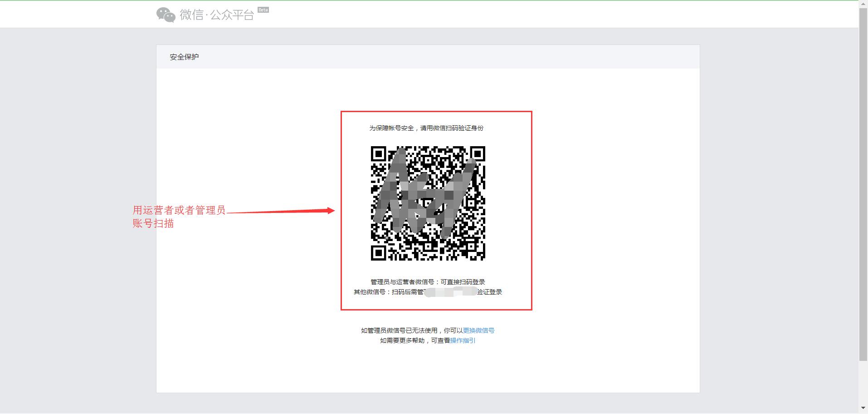This screenshot has height=414, width=868.
Task: Click the 安全保护 panel heading
Action: click(x=184, y=57)
